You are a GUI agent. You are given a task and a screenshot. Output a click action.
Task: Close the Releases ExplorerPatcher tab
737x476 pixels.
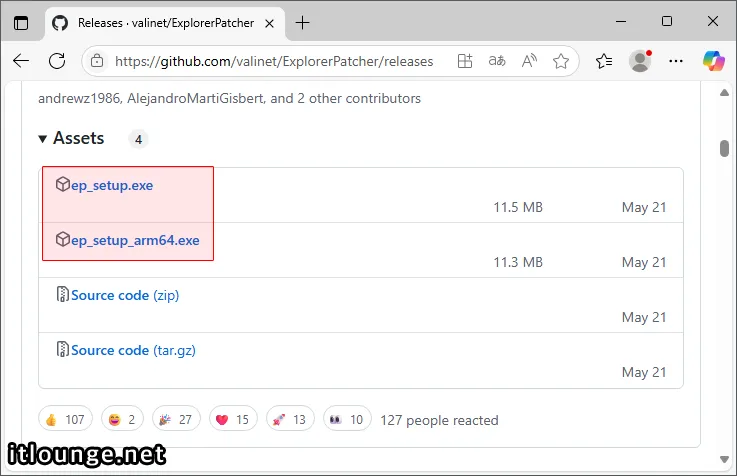tap(269, 23)
